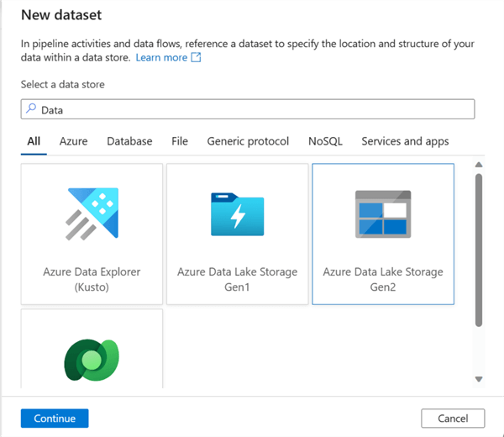Click the search magnifier icon
Screen dimensions: 504x437
(x=31, y=108)
